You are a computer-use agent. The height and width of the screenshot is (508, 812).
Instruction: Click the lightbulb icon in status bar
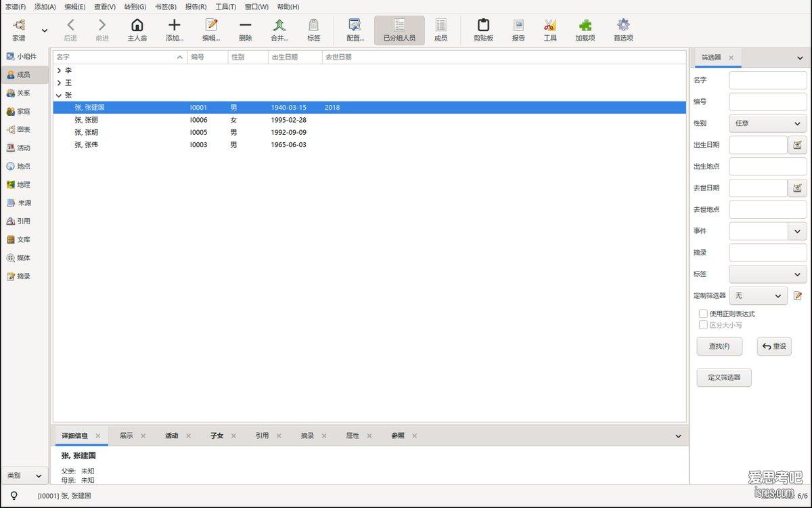(14, 496)
